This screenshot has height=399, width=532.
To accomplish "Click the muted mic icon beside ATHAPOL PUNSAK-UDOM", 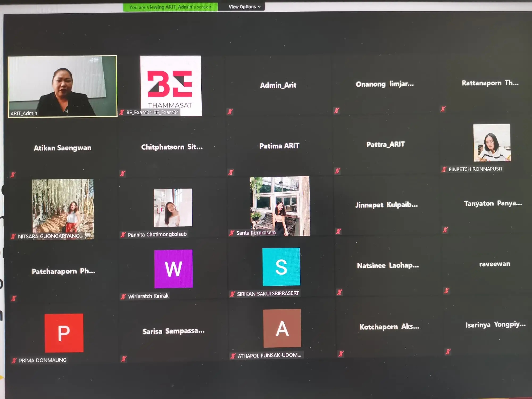I will [x=233, y=356].
